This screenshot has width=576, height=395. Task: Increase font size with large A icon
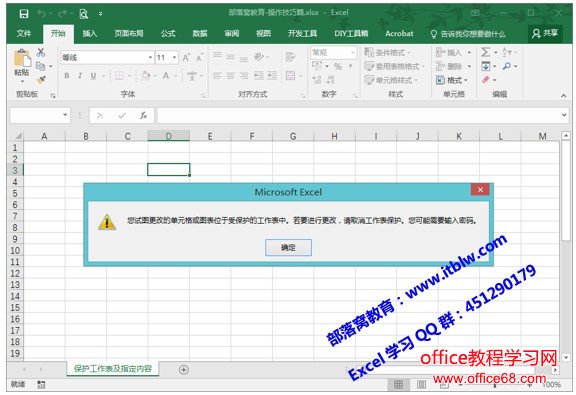point(186,57)
